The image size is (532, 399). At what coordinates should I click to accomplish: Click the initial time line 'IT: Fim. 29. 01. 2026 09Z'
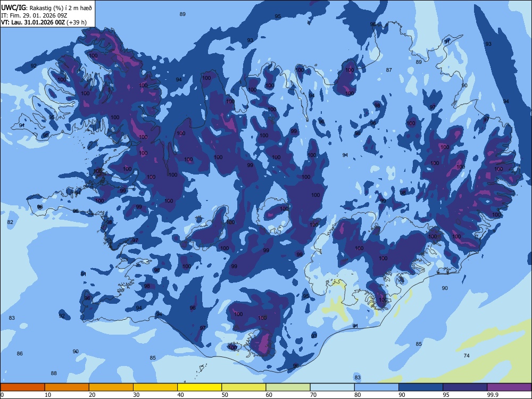pyautogui.click(x=34, y=15)
